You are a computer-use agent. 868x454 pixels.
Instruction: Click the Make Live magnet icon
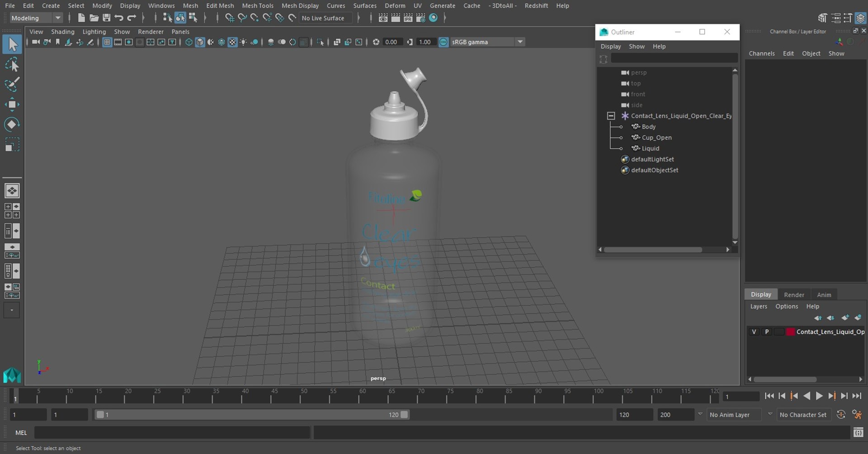pyautogui.click(x=292, y=18)
